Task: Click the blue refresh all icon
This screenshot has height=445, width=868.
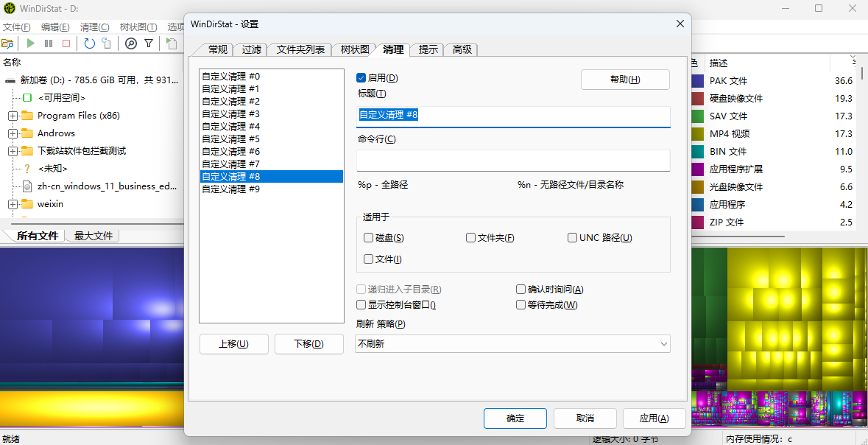Action: 89,43
